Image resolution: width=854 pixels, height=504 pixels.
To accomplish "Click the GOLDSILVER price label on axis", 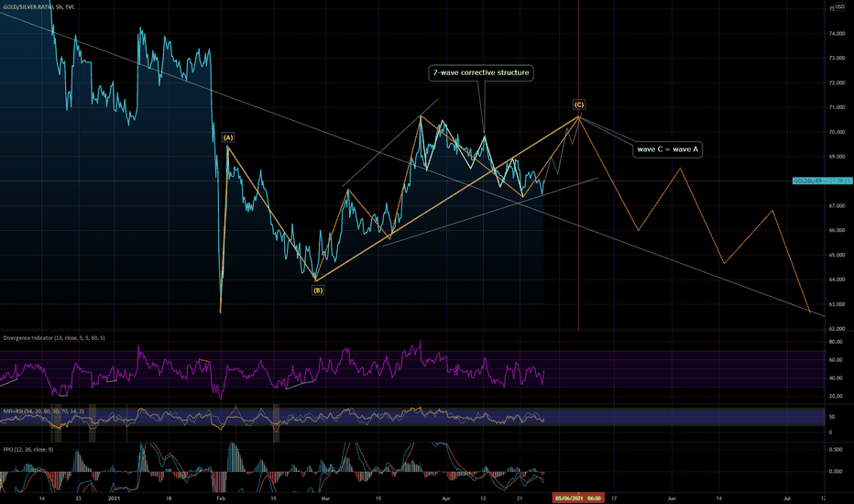I will [x=823, y=181].
